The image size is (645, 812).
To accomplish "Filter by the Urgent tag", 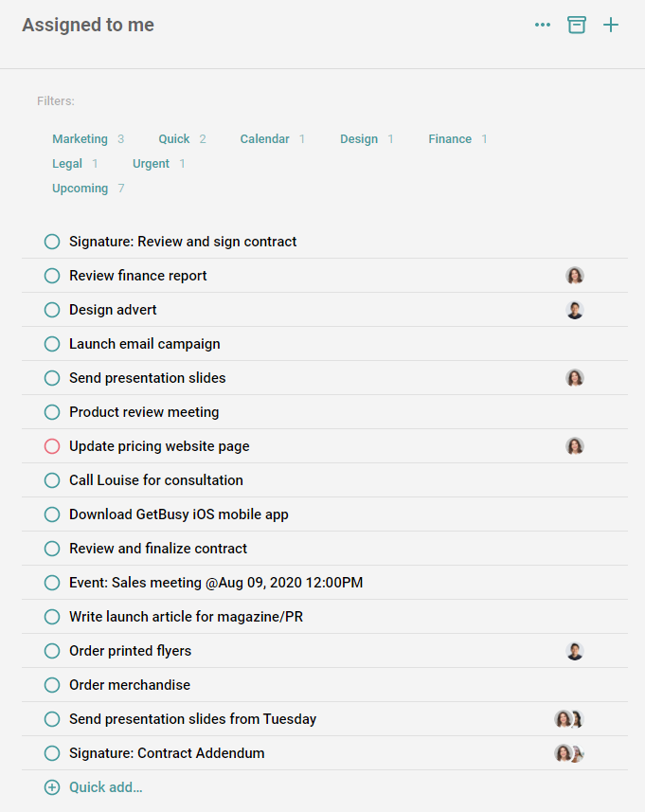I will pyautogui.click(x=151, y=163).
